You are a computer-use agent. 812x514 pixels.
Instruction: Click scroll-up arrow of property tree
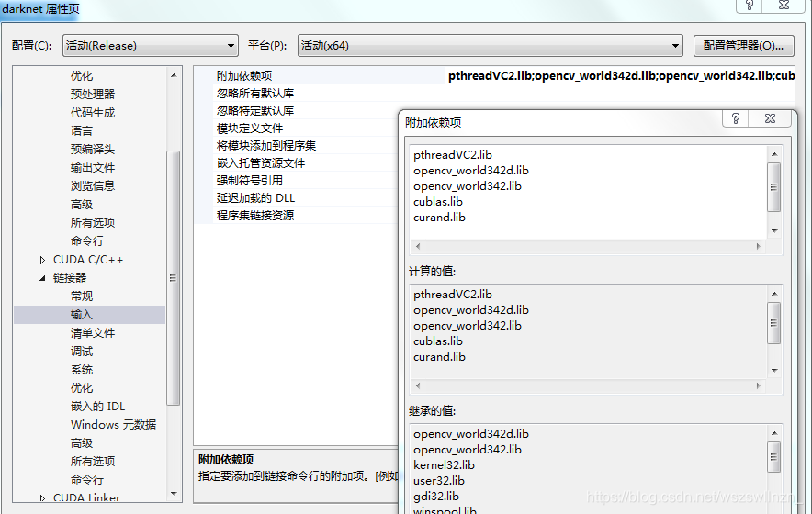174,75
